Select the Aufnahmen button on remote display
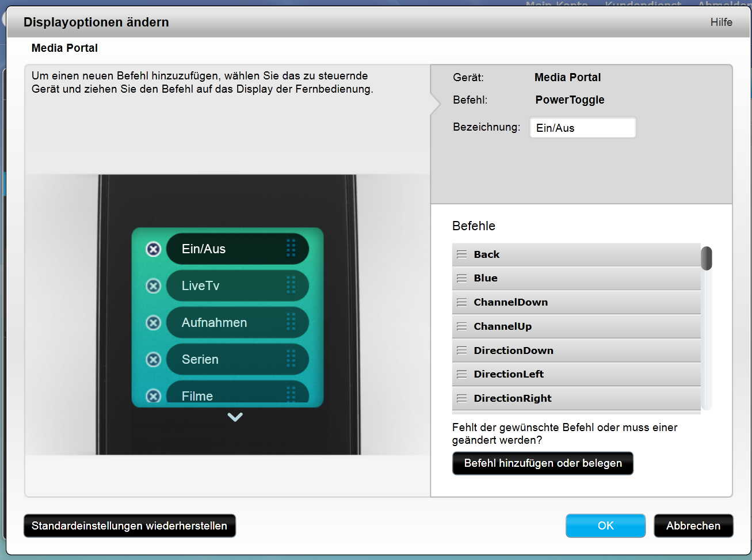Image resolution: width=752 pixels, height=560 pixels. (230, 323)
